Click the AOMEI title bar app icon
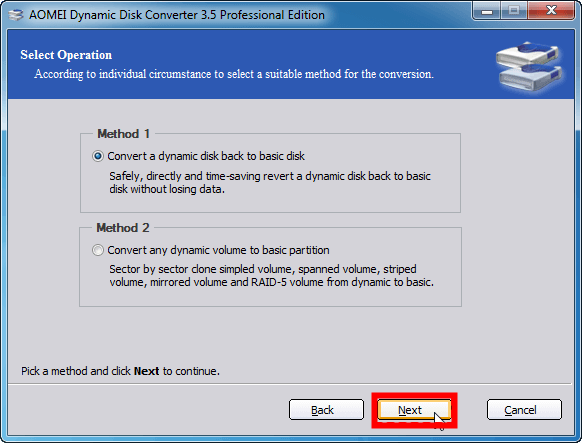This screenshot has width=582, height=443. click(x=16, y=15)
